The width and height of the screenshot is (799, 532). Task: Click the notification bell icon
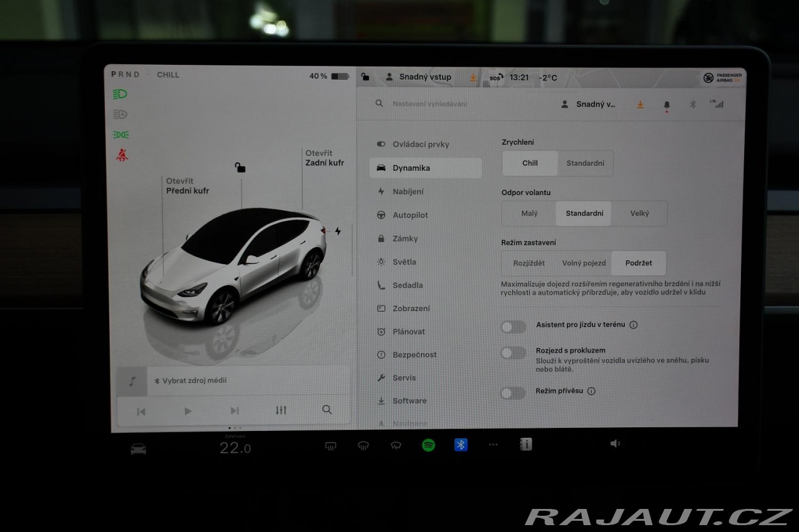click(667, 105)
